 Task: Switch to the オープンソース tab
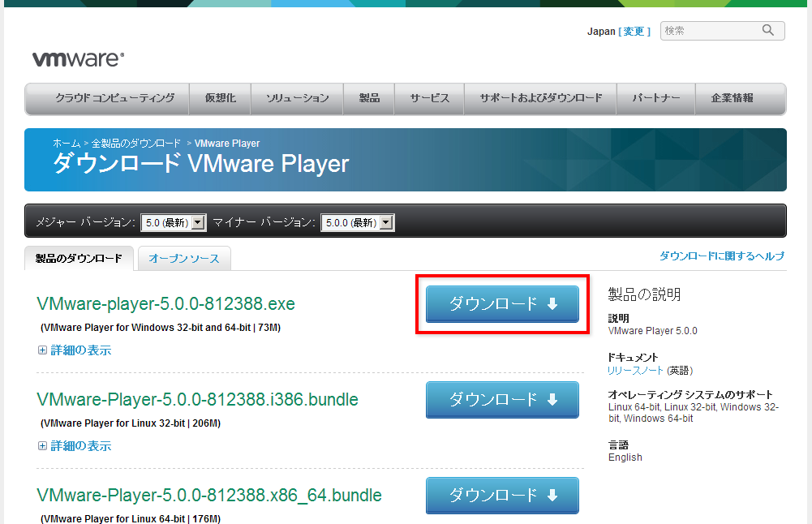184,259
